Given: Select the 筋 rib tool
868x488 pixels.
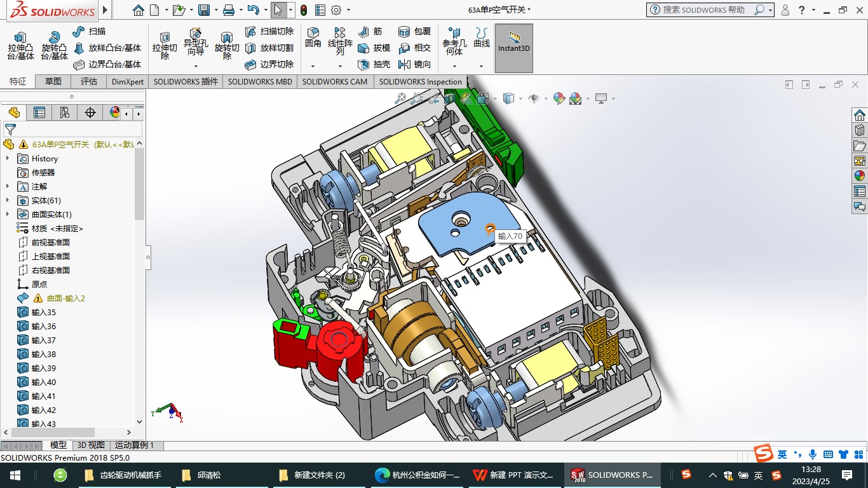Looking at the screenshot, I should tap(370, 31).
